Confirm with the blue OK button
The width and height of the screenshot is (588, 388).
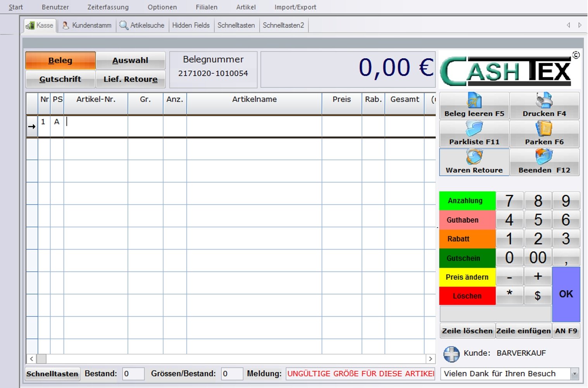coord(566,294)
